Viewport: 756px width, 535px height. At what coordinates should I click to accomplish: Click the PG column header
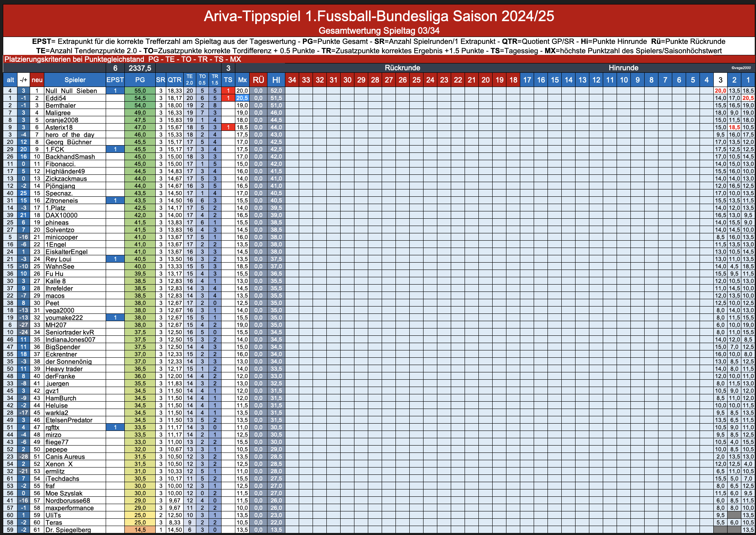140,80
